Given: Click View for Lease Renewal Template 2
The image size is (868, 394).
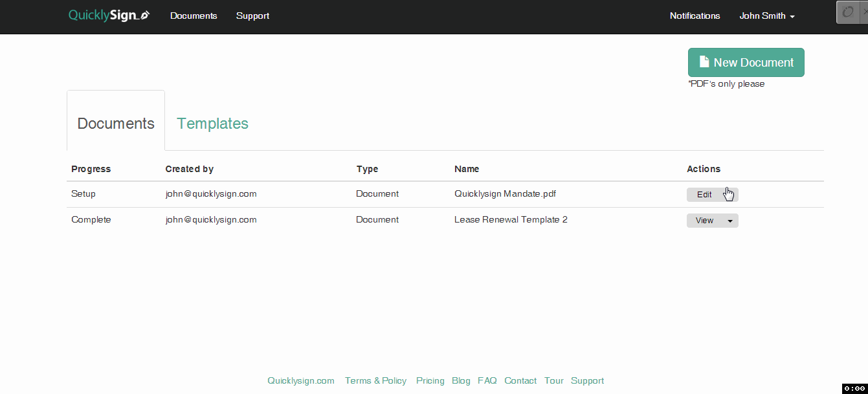Looking at the screenshot, I should tap(704, 221).
